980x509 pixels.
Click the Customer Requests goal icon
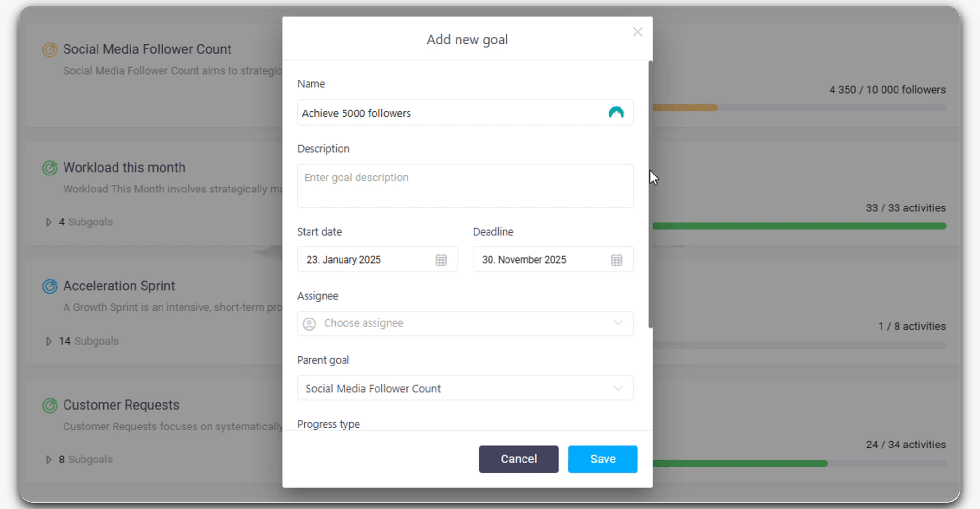49,405
